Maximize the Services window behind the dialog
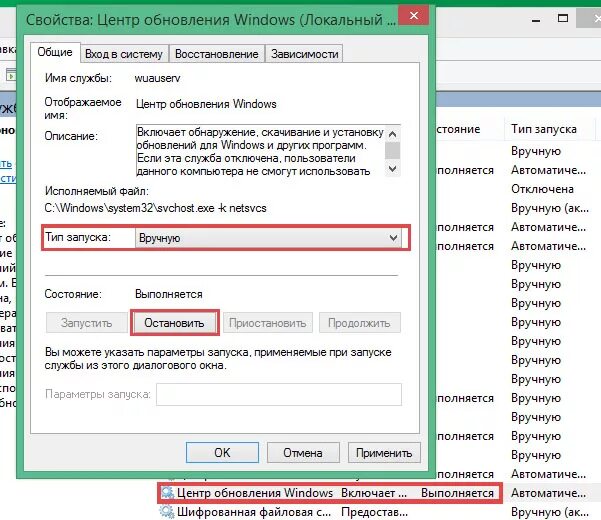 point(563,18)
